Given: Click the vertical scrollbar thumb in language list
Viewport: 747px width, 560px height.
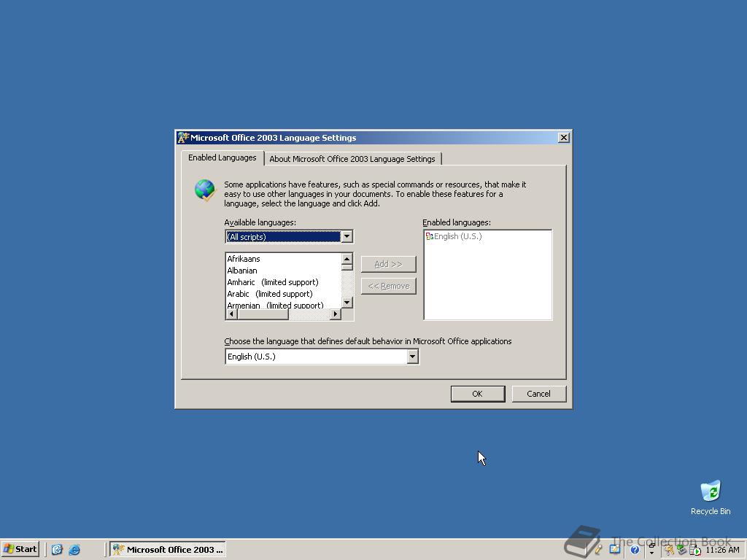Looking at the screenshot, I should (x=347, y=268).
